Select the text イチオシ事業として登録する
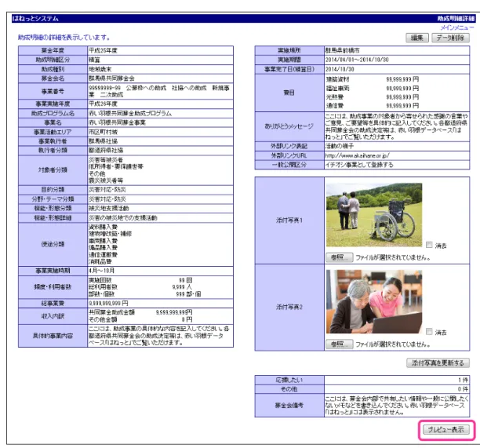 click(x=359, y=165)
